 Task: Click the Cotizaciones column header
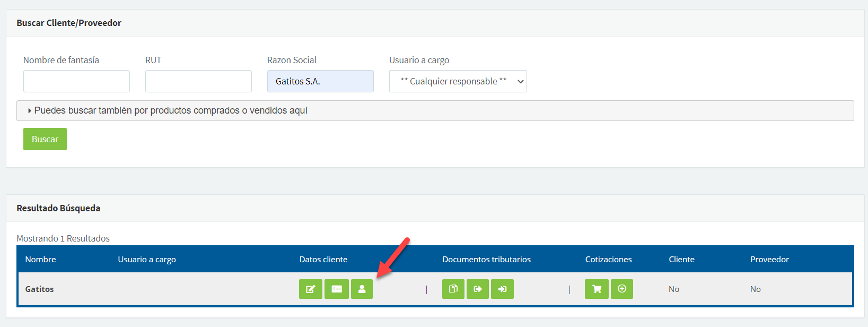click(x=608, y=259)
